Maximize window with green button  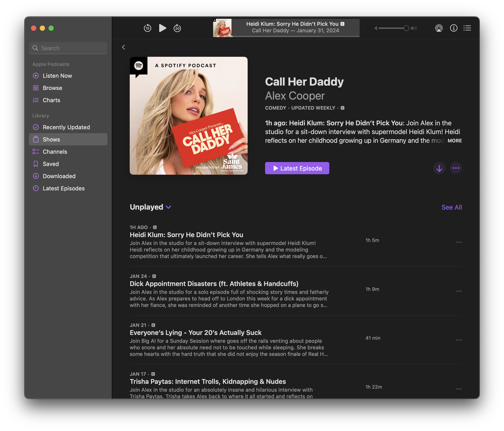[x=51, y=28]
